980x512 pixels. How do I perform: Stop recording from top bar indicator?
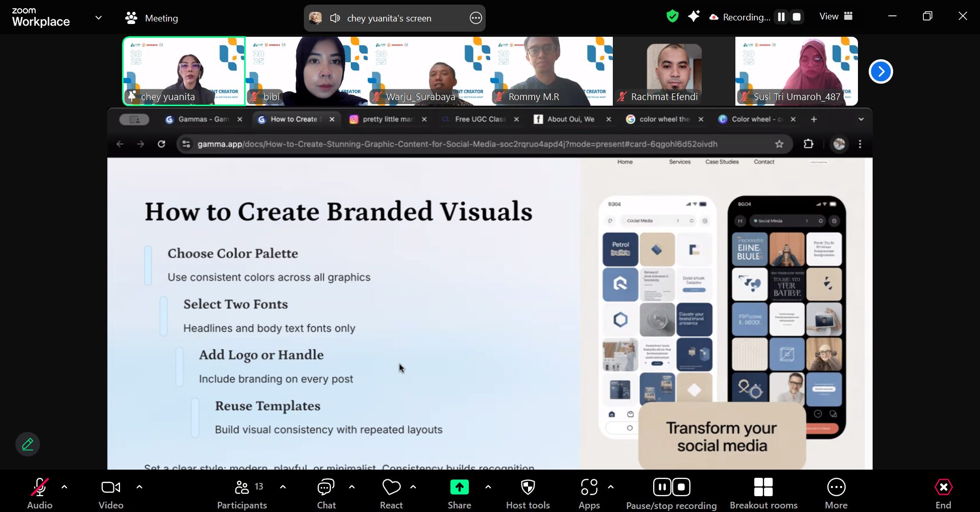[x=796, y=17]
